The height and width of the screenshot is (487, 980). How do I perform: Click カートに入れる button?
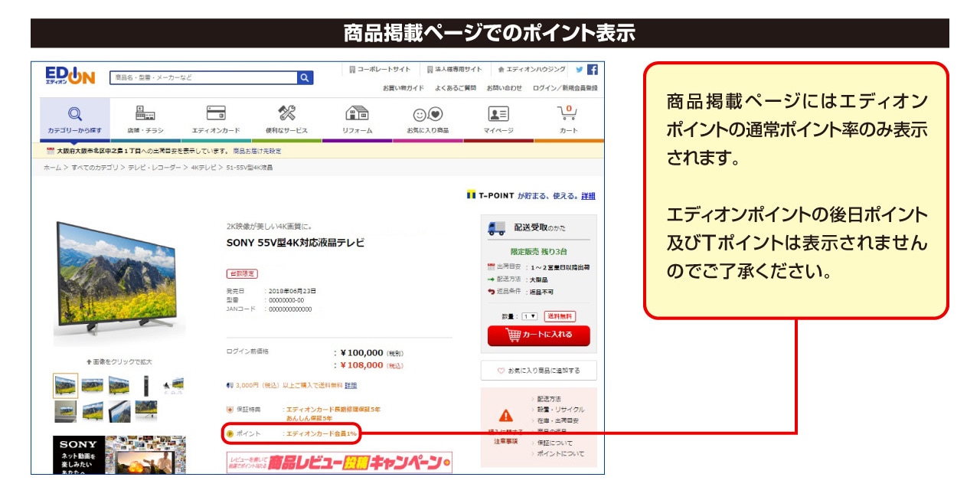539,336
